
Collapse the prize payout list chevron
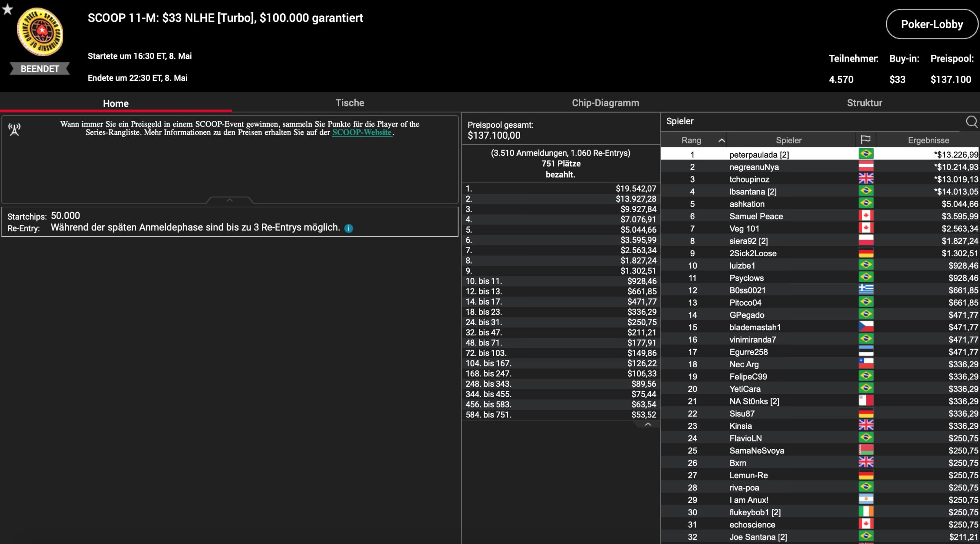(648, 424)
